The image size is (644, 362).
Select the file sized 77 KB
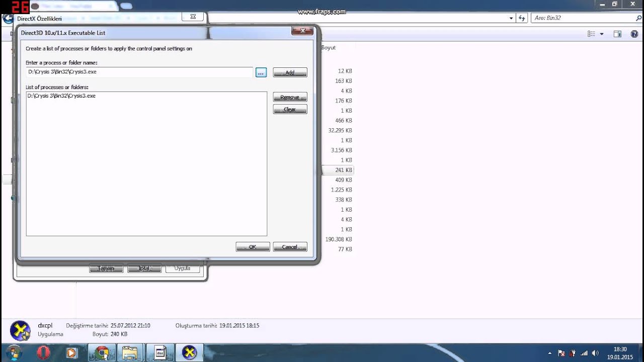coord(345,249)
